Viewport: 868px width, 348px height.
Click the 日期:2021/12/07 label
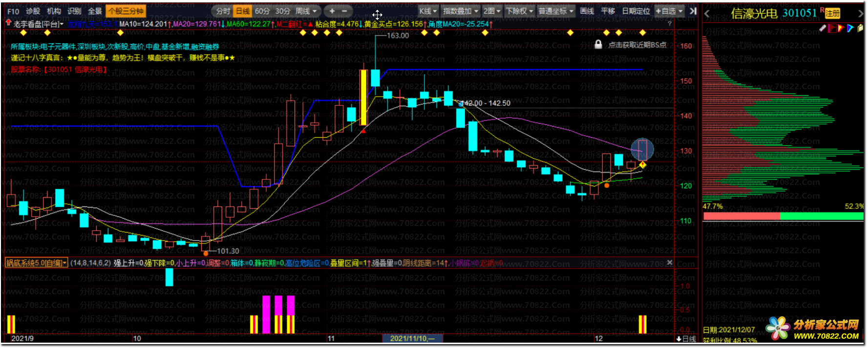(x=729, y=330)
